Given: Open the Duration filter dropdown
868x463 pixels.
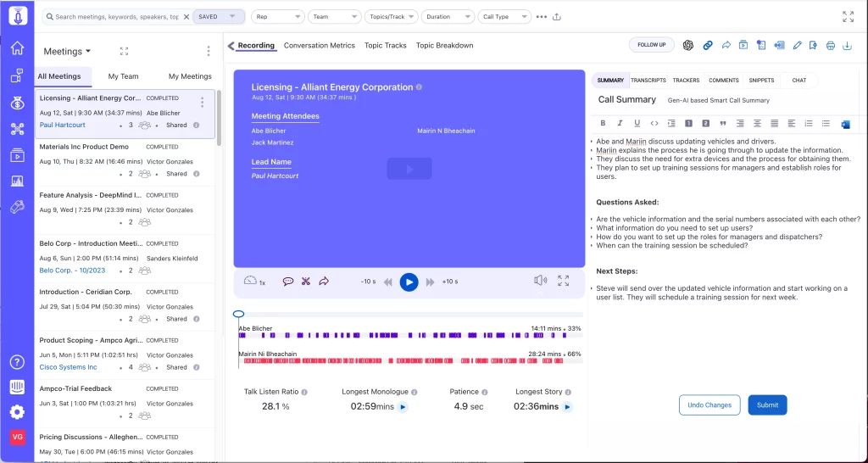Looking at the screenshot, I should click(448, 17).
